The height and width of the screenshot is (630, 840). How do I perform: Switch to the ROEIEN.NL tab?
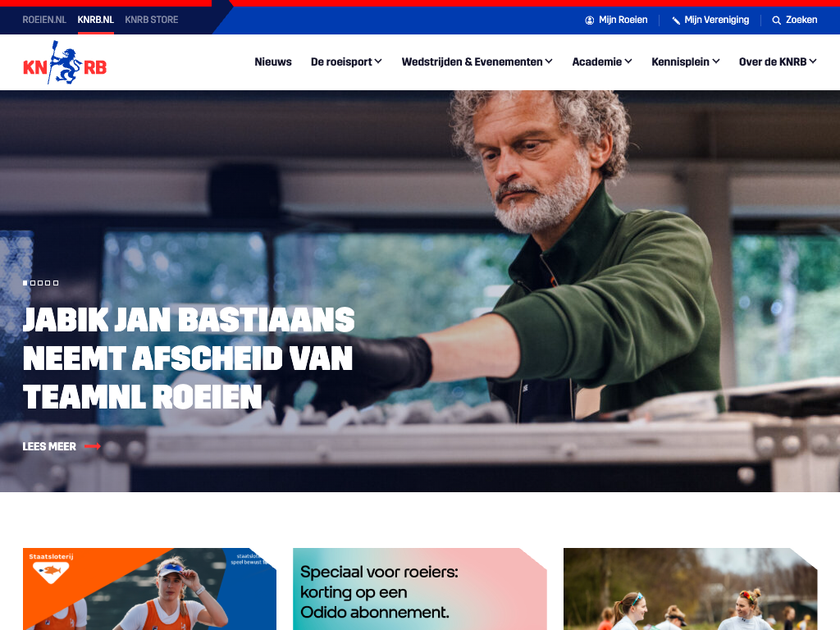click(44, 20)
